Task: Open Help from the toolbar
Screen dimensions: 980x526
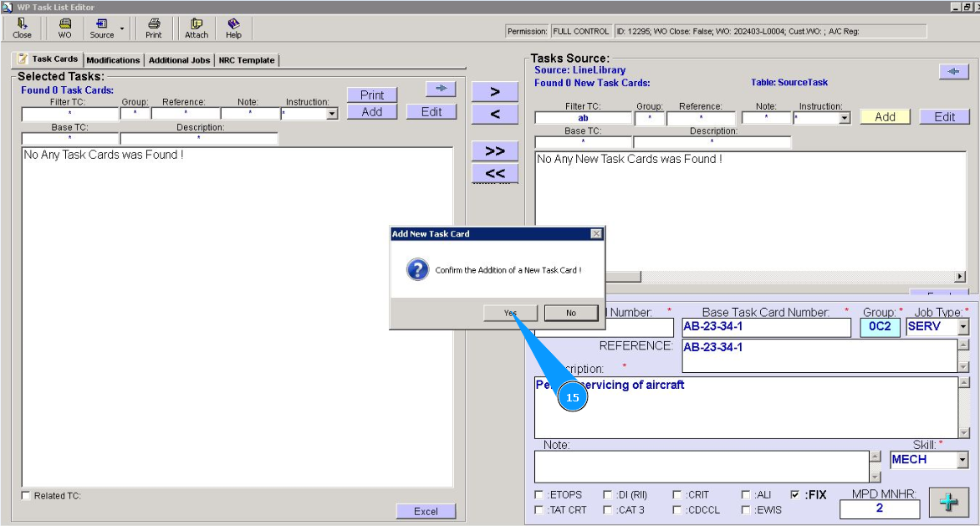Action: pyautogui.click(x=234, y=28)
